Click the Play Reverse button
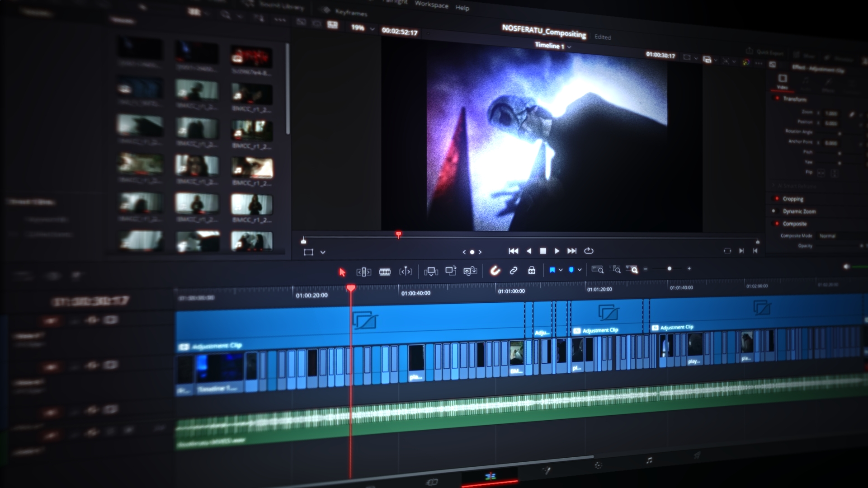The image size is (868, 488). [529, 251]
